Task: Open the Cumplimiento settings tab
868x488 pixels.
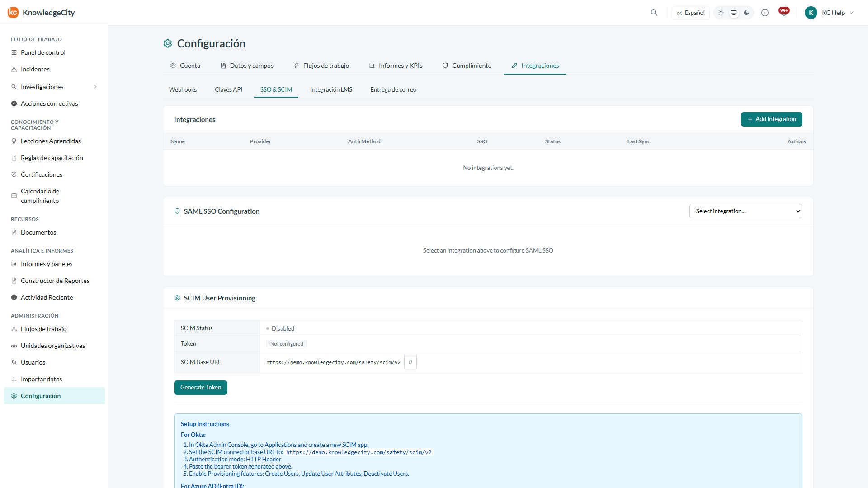Action: click(x=467, y=66)
